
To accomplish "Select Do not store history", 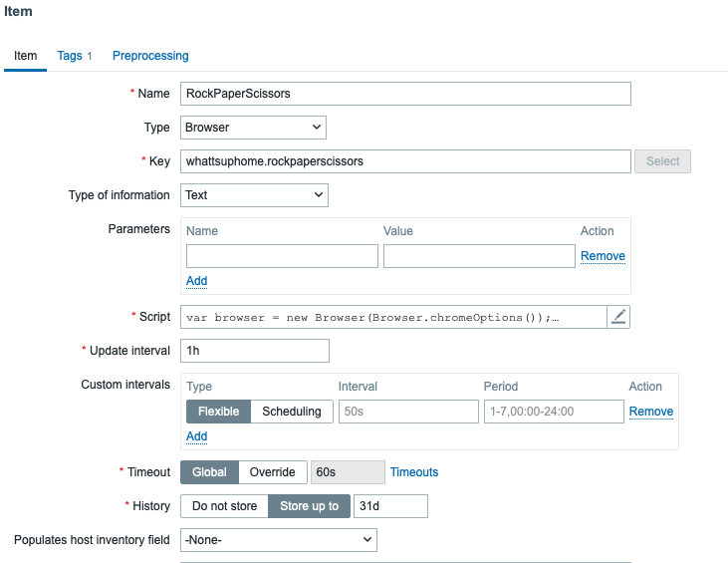I will coord(224,506).
